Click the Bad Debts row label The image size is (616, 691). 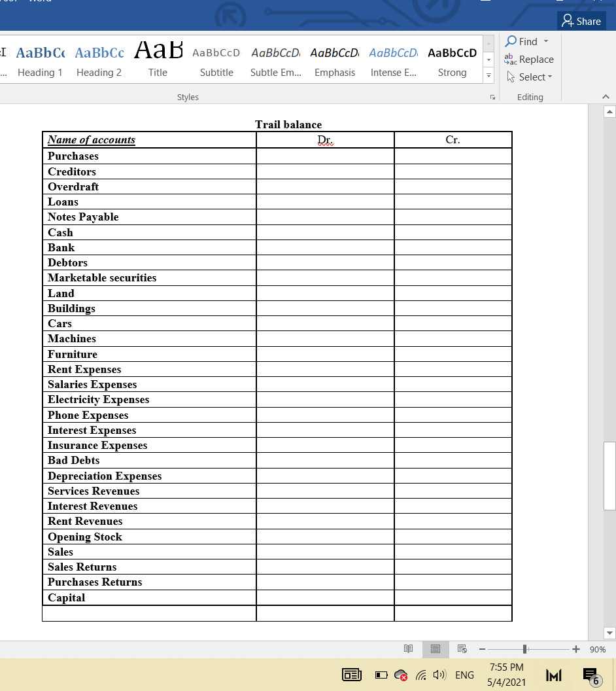point(73,460)
